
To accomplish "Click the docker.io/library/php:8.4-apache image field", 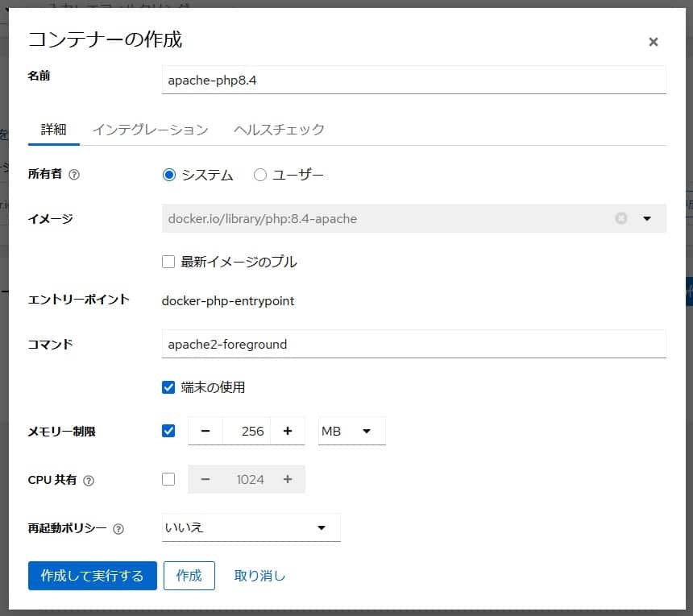I will [413, 218].
